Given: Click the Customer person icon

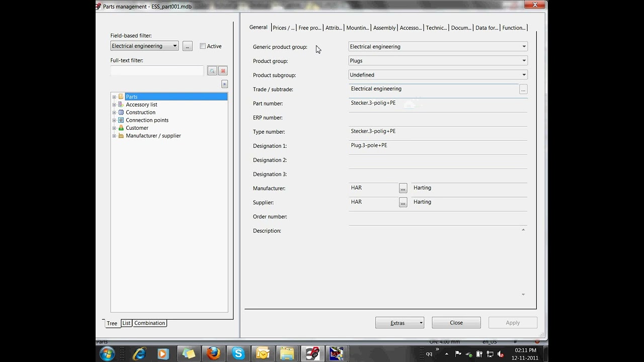Looking at the screenshot, I should tap(121, 128).
